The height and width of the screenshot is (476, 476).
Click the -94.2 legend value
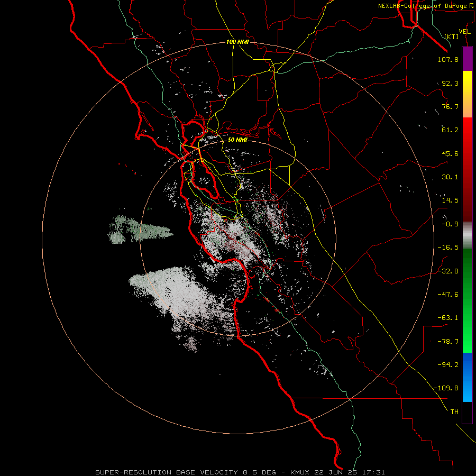448,365
